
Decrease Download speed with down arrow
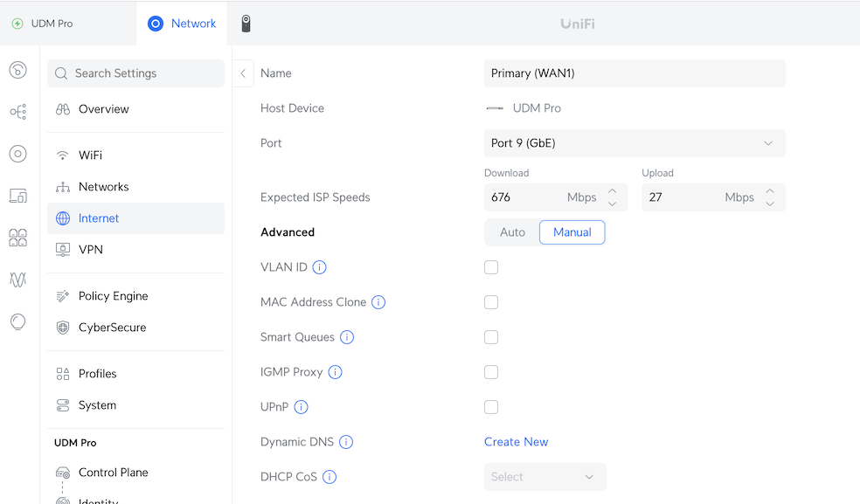coord(612,204)
